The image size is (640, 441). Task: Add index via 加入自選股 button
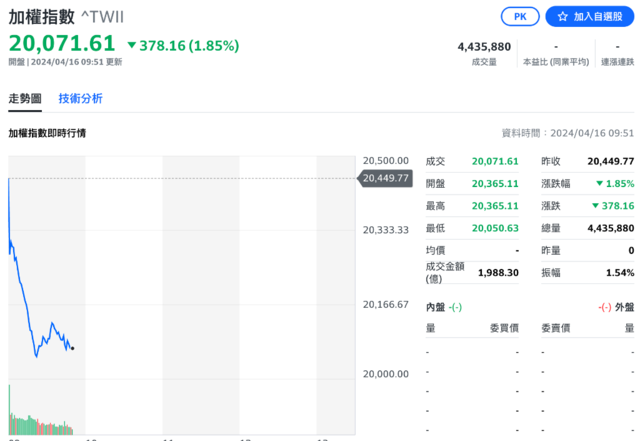[x=590, y=17]
